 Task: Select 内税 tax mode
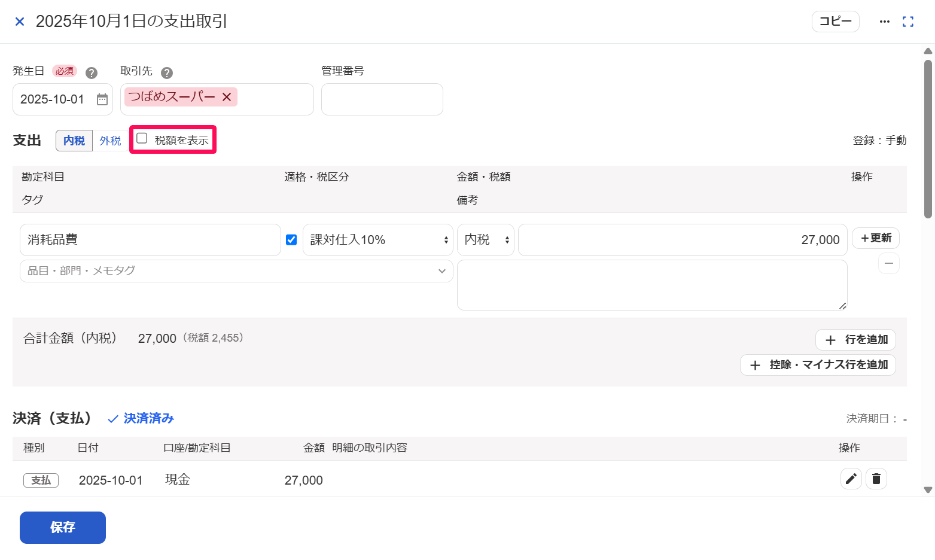point(74,141)
